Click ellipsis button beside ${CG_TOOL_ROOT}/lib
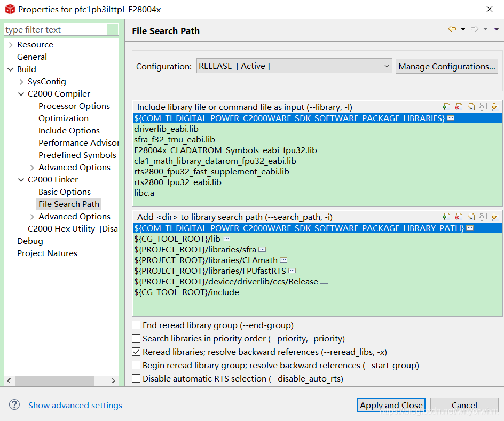Image resolution: width=504 pixels, height=421 pixels. coord(226,239)
